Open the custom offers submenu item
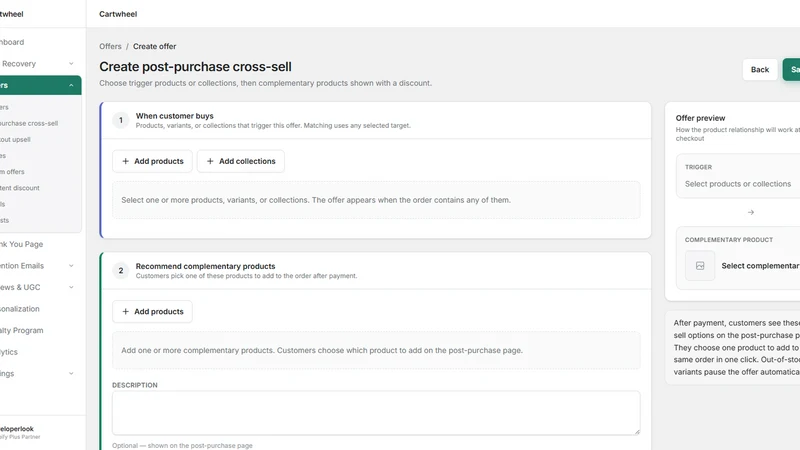This screenshot has height=450, width=800. click(12, 172)
